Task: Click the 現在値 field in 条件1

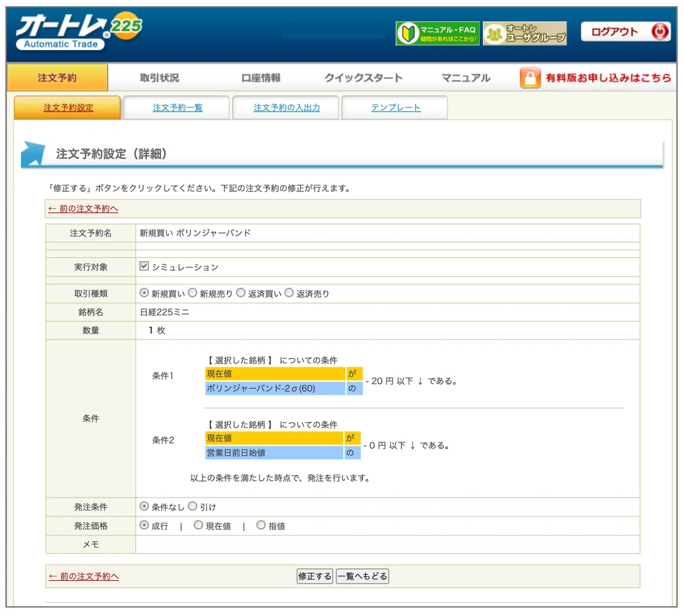Action: tap(275, 374)
